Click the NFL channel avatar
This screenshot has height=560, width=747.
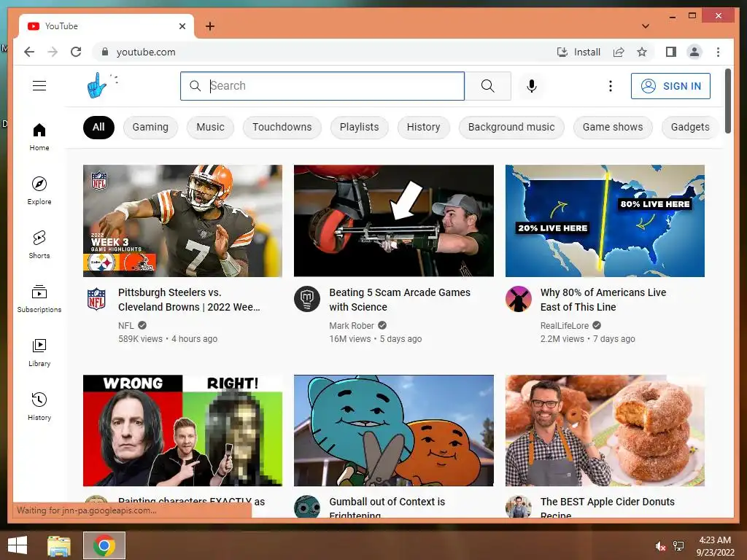[x=96, y=299]
